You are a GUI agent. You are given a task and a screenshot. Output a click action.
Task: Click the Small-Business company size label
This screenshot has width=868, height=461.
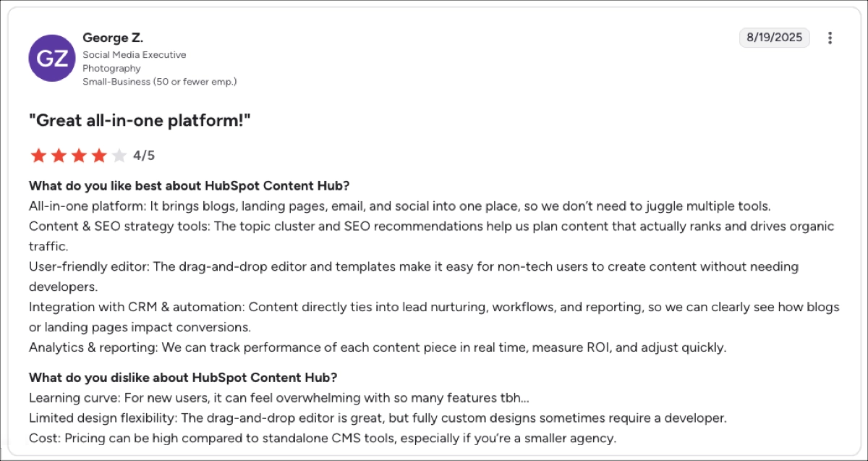click(x=159, y=82)
